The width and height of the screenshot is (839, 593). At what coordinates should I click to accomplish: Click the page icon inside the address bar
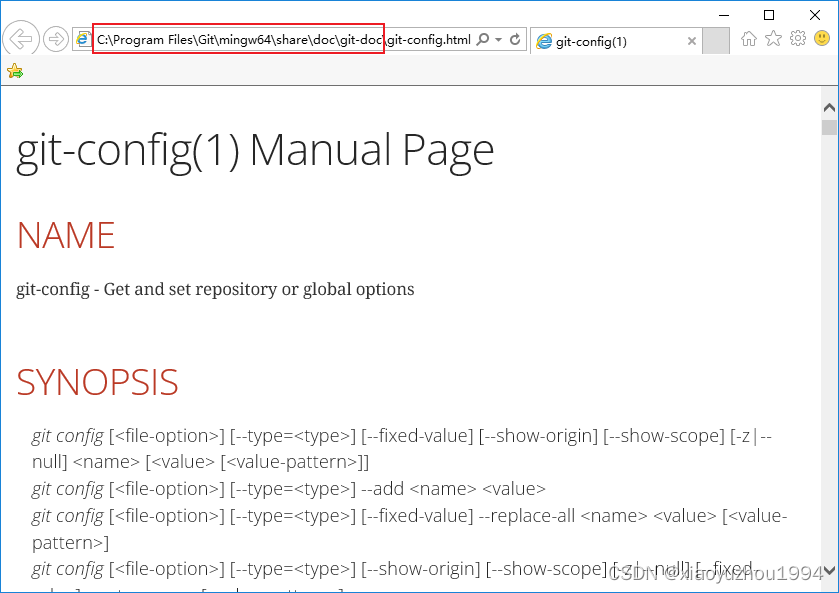83,39
